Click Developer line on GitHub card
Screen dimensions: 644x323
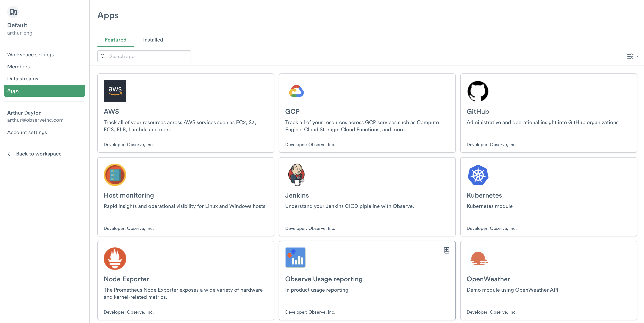click(491, 145)
